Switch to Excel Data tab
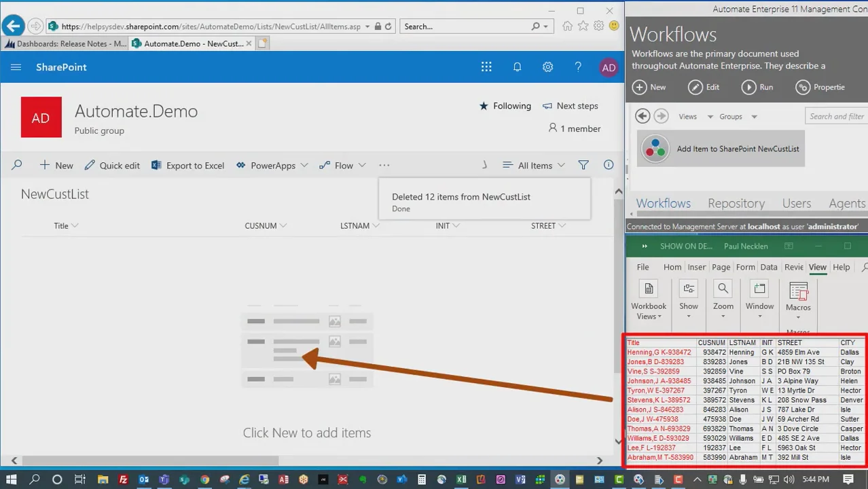The width and height of the screenshot is (868, 489). 768,267
